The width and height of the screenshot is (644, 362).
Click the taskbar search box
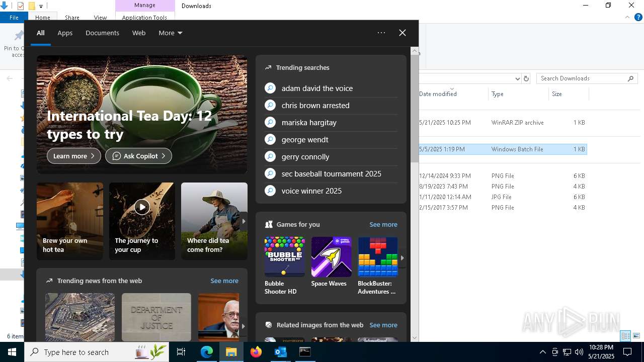[x=98, y=352]
